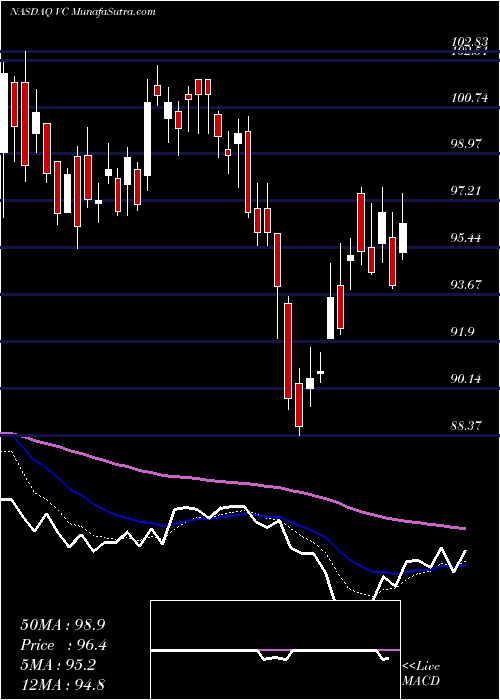The height and width of the screenshot is (700, 500).
Task: Click the last white candlestick on the chart
Action: coord(403,238)
